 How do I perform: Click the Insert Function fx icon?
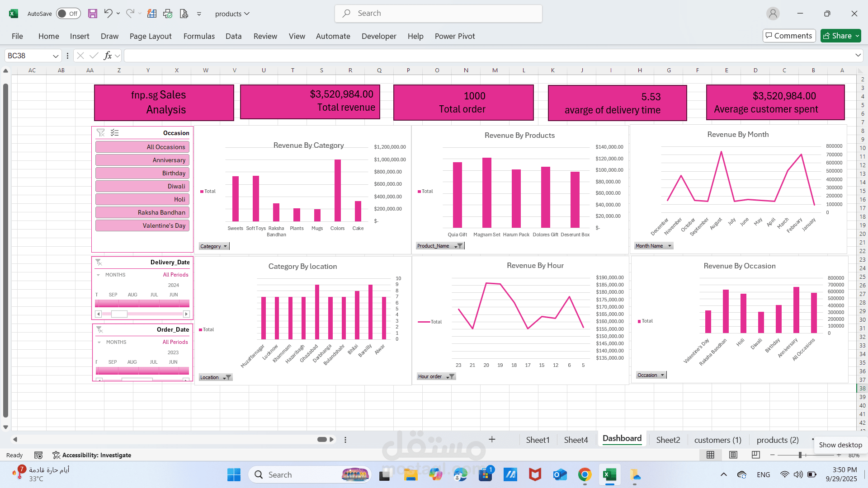[108, 56]
